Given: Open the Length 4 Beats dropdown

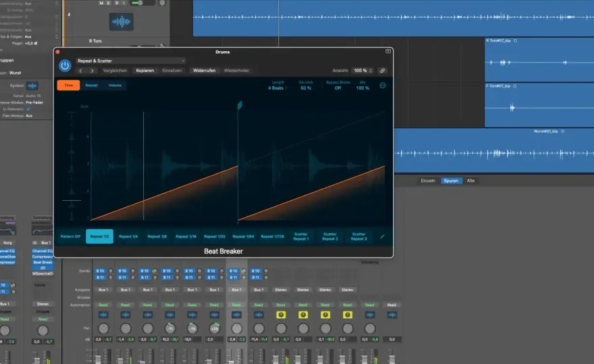Looking at the screenshot, I should 277,88.
